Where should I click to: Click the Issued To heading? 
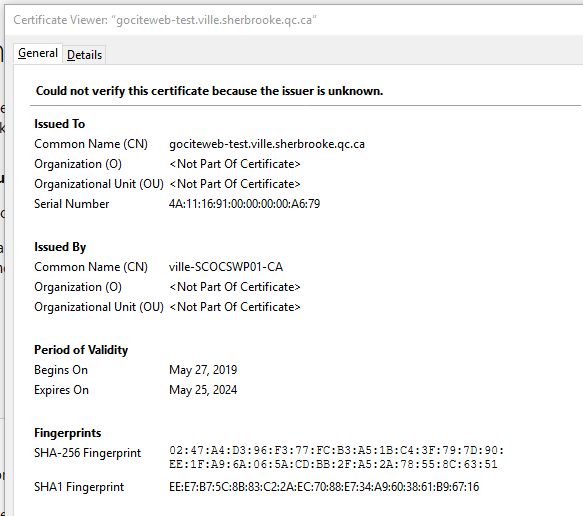[59, 124]
